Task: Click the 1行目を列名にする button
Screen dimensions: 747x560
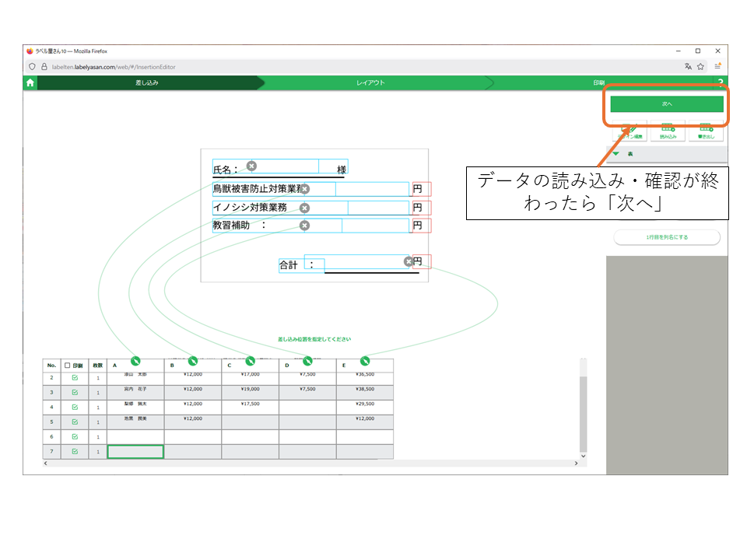Action: [x=667, y=236]
